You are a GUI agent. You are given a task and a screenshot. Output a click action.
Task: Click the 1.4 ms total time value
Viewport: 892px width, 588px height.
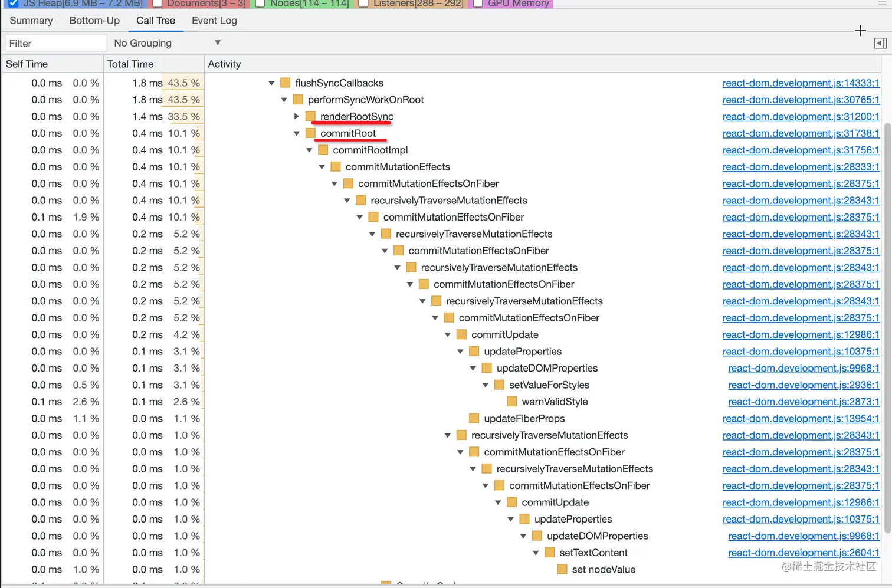pyautogui.click(x=147, y=116)
